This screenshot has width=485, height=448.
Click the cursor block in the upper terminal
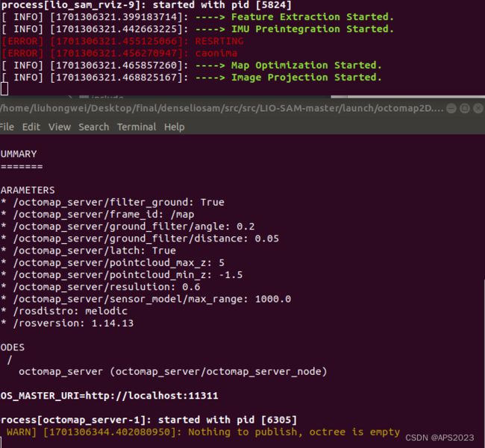pos(4,89)
